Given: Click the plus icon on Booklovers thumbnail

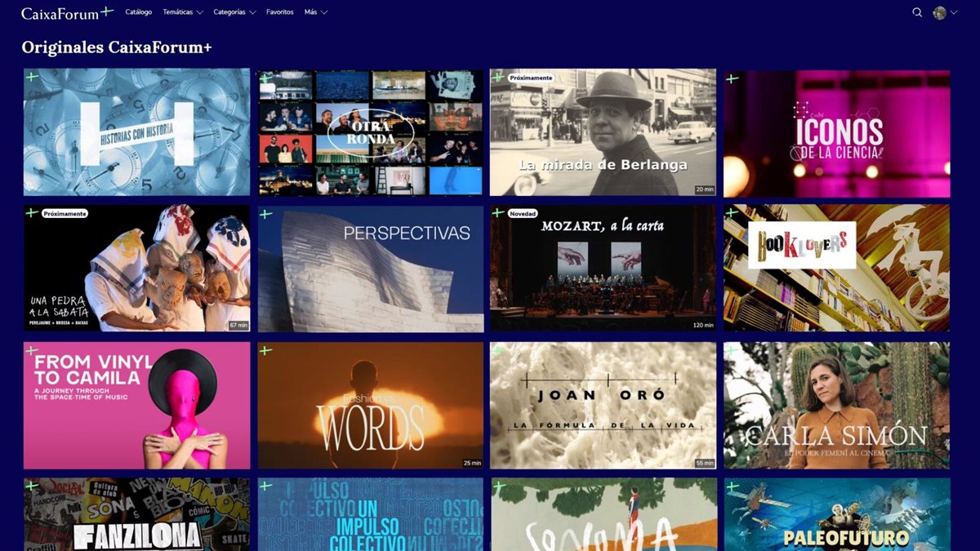Looking at the screenshot, I should (x=733, y=214).
